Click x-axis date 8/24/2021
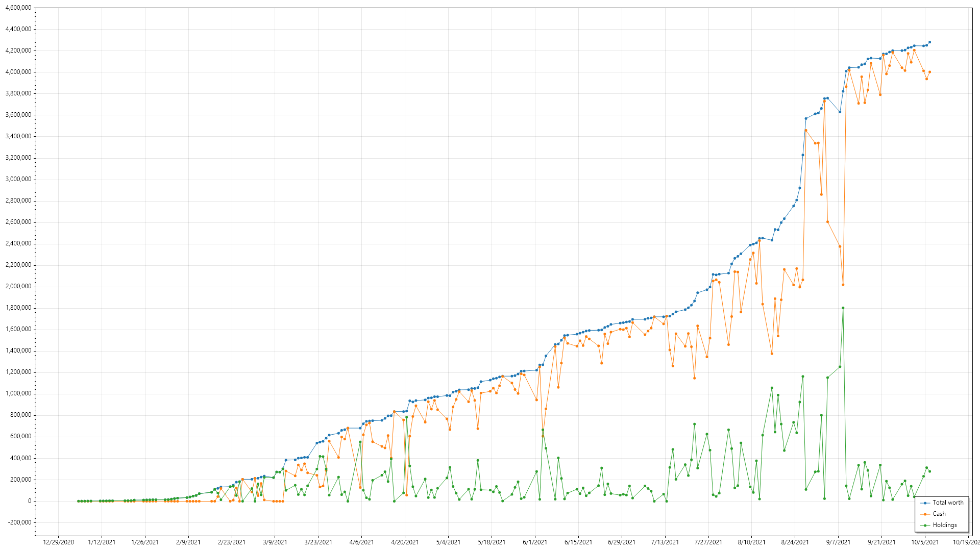This screenshot has width=980, height=551. (x=795, y=542)
